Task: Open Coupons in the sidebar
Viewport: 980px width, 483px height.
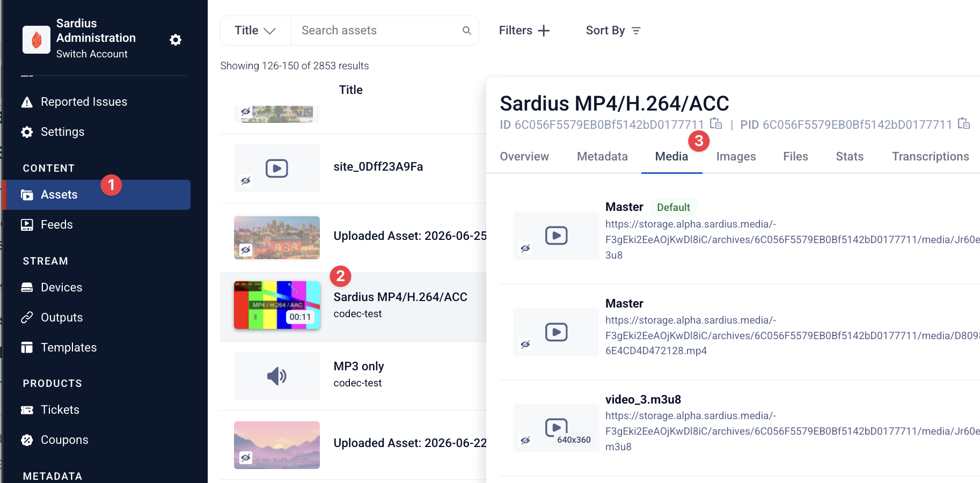Action: pos(97,440)
